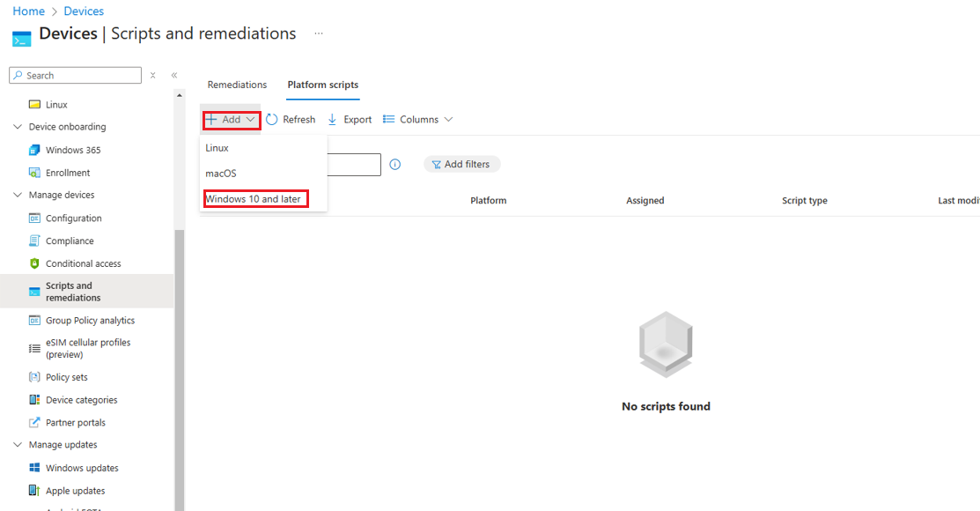Click the Device categories icon
980x511 pixels.
34,400
